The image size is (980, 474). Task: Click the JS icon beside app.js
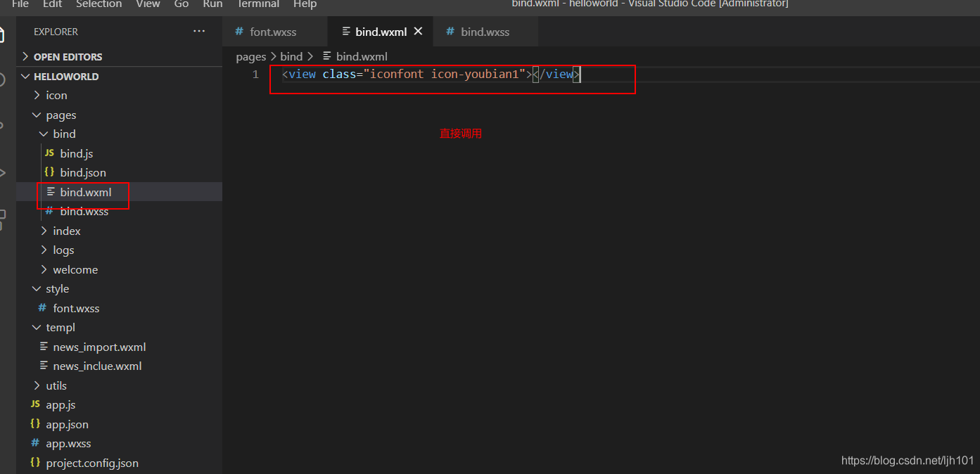[35, 404]
